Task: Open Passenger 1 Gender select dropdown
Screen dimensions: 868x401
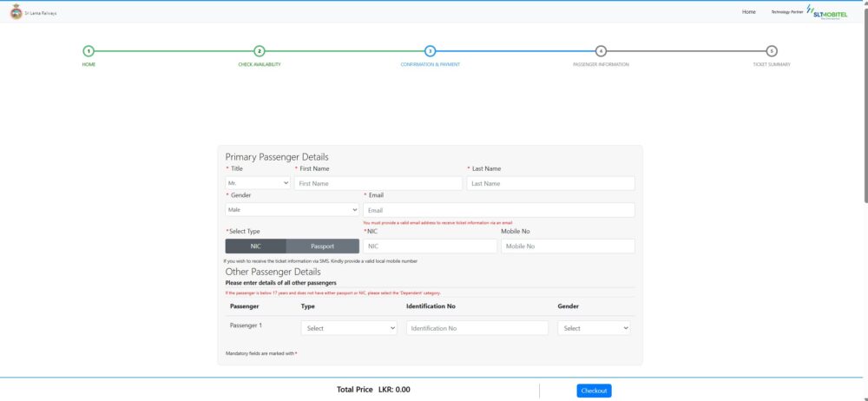Action: (595, 328)
